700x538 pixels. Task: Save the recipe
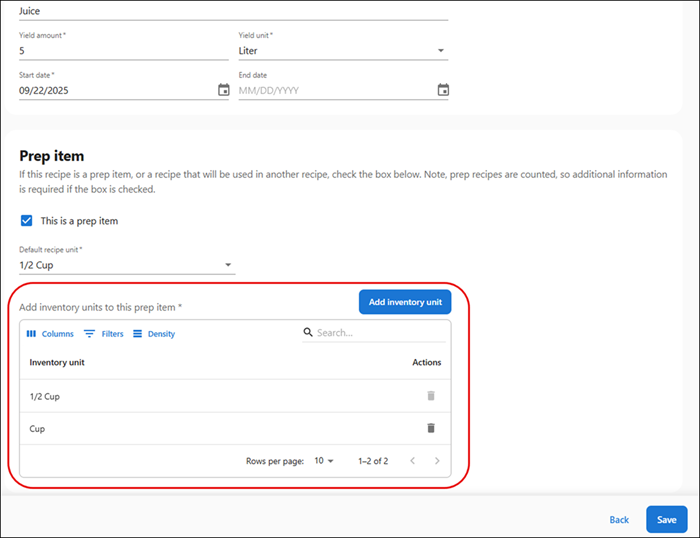tap(666, 520)
